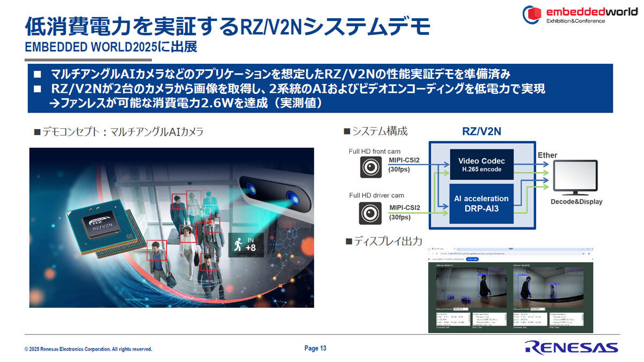Select the Full HD driver cam camera icon
The height and width of the screenshot is (362, 644).
tap(371, 214)
